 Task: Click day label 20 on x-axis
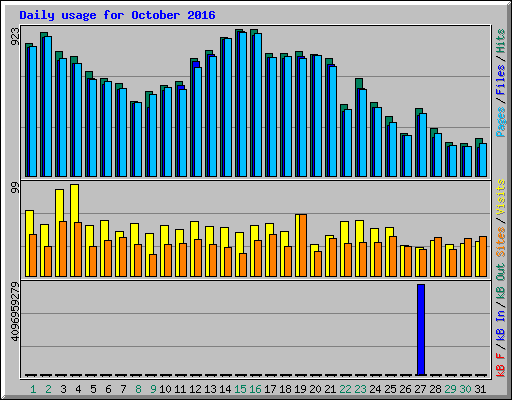pyautogui.click(x=315, y=389)
